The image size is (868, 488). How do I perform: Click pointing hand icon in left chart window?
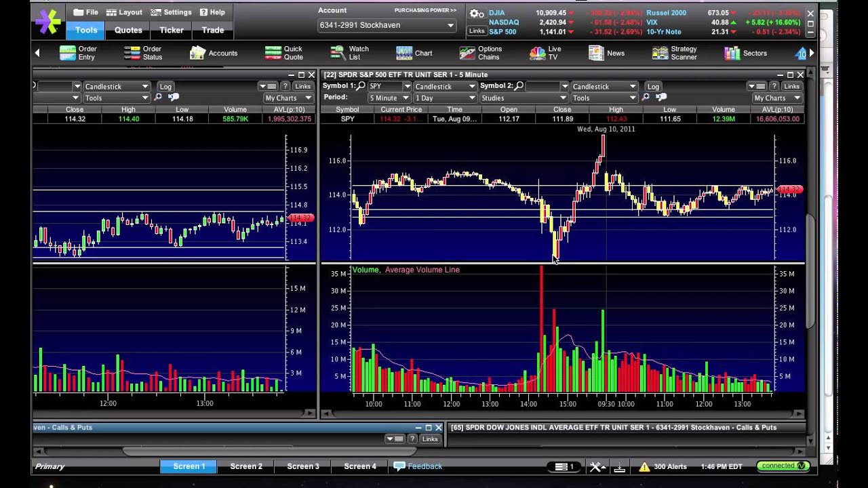pos(173,98)
